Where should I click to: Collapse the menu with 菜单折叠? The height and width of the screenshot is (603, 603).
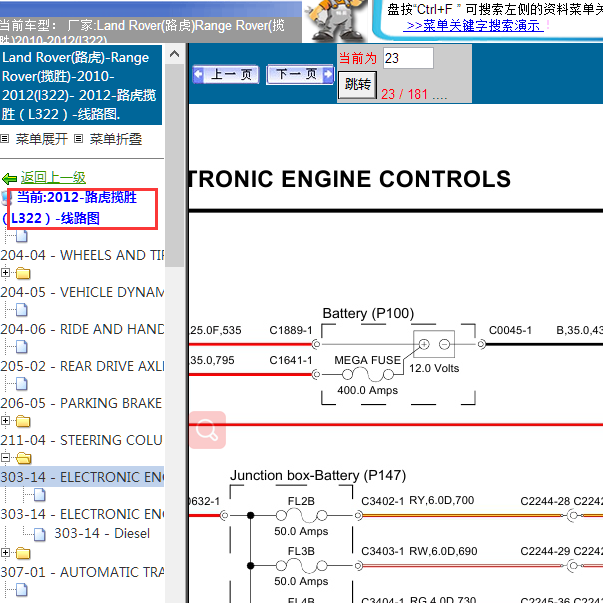[115, 139]
